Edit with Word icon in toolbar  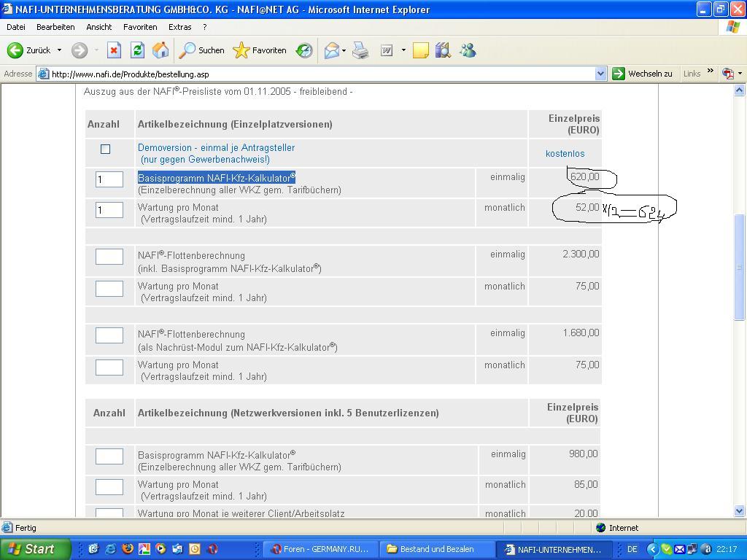[387, 50]
